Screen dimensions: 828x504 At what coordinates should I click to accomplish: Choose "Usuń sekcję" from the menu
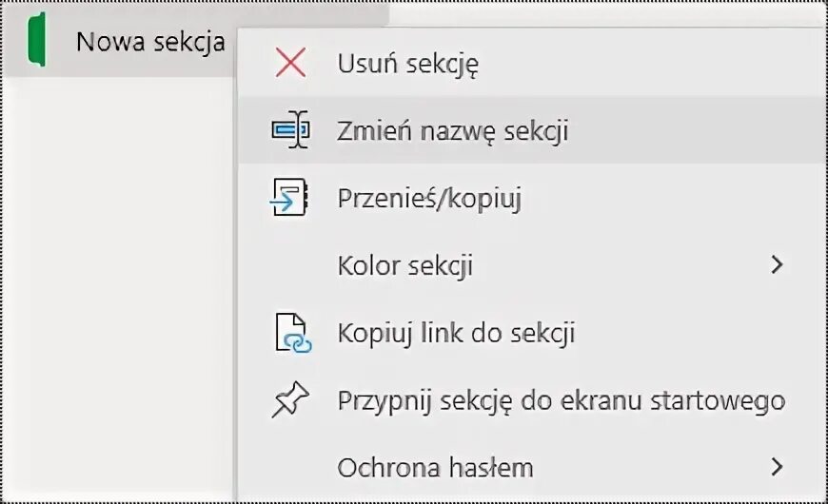click(x=407, y=64)
